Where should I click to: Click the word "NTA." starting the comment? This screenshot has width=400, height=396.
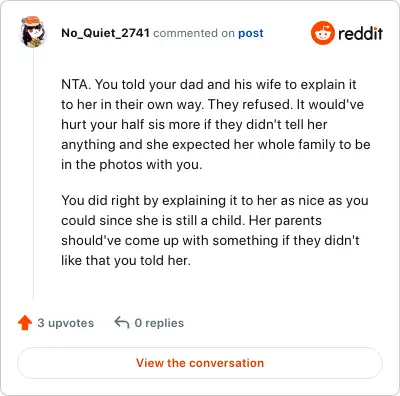pyautogui.click(x=76, y=84)
